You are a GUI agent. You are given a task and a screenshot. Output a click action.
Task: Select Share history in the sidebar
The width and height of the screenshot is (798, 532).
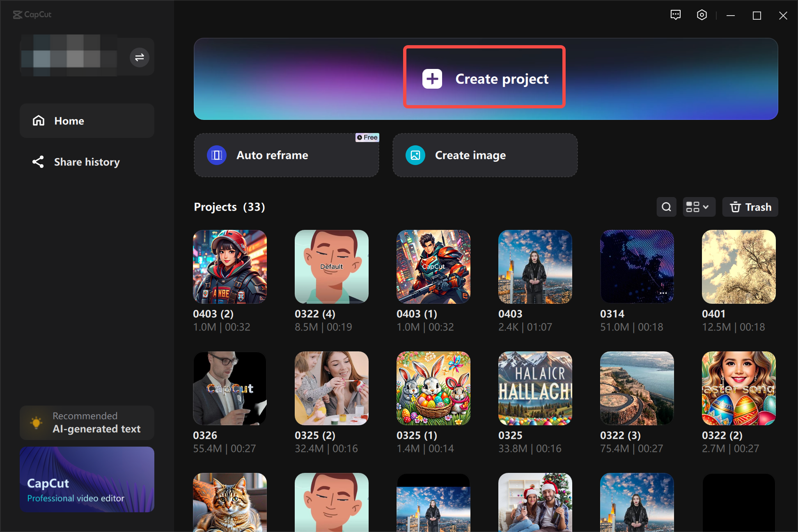[x=87, y=162]
